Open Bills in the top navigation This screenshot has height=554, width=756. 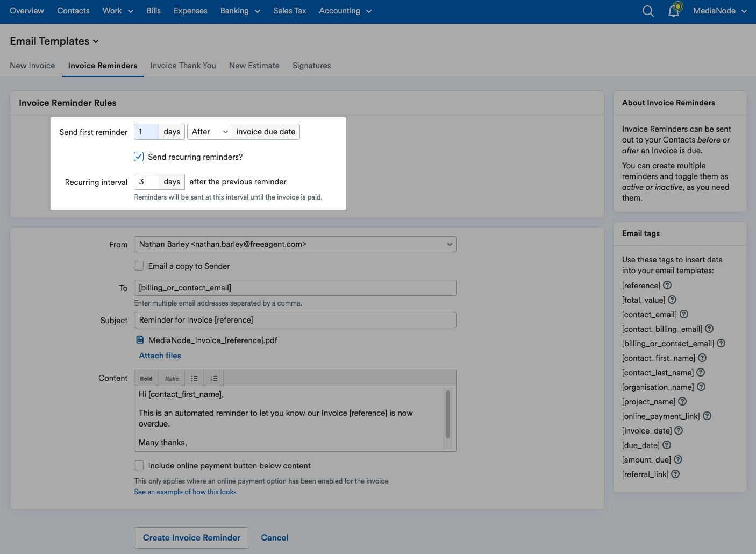tap(154, 11)
